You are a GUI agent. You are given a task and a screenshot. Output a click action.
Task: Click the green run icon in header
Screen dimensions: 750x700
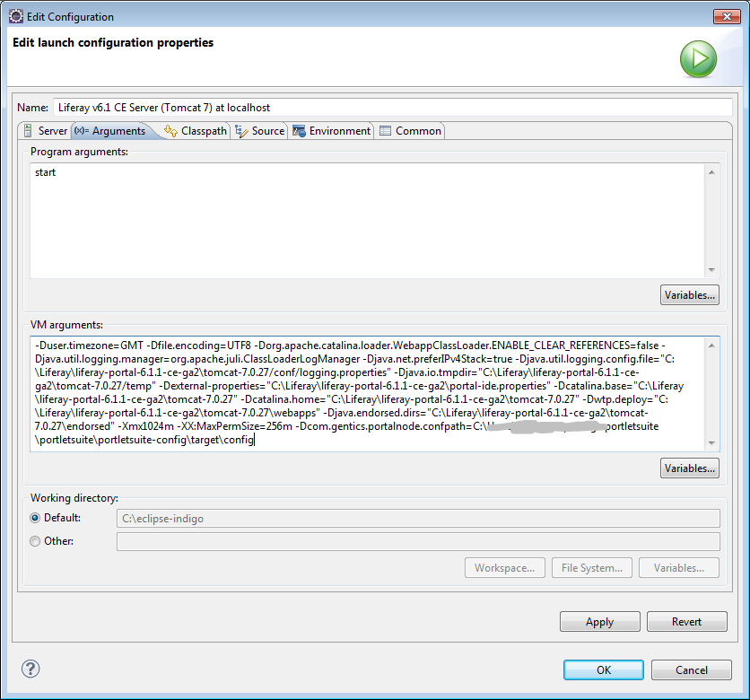(698, 59)
